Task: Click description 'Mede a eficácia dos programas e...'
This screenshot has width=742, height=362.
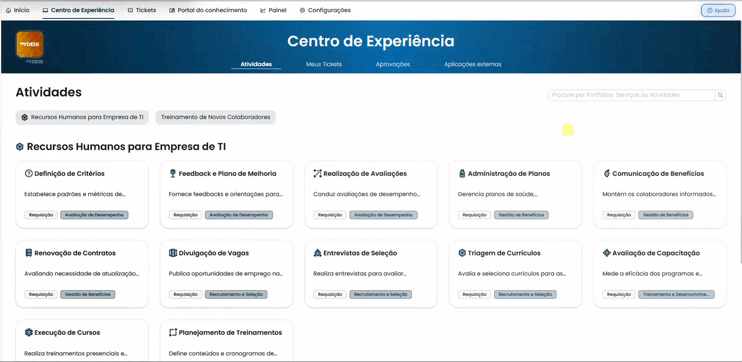Action: click(x=652, y=274)
